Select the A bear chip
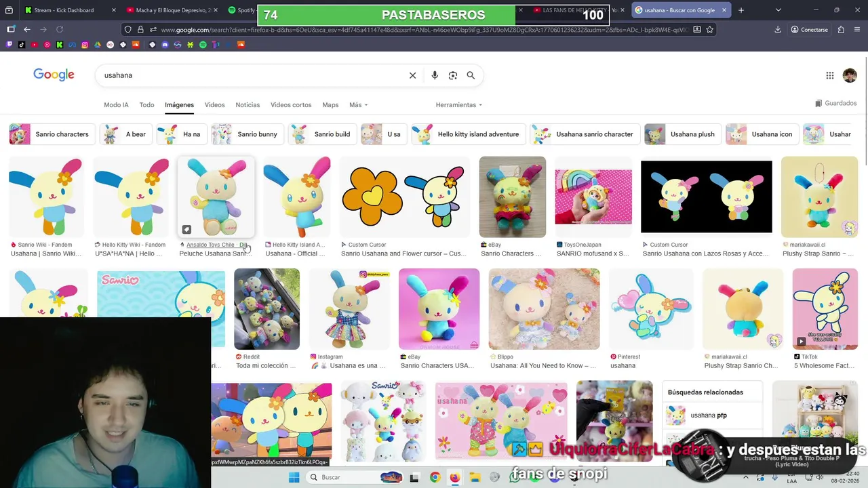 pyautogui.click(x=126, y=134)
